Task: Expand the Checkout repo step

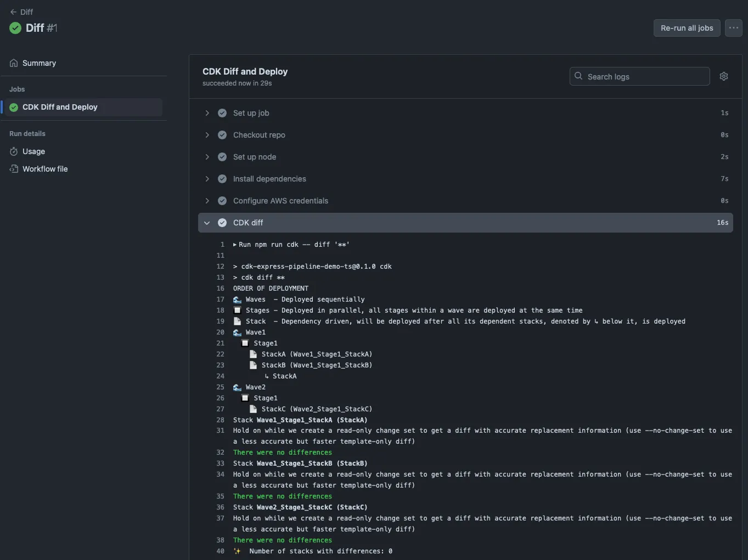Action: point(465,135)
